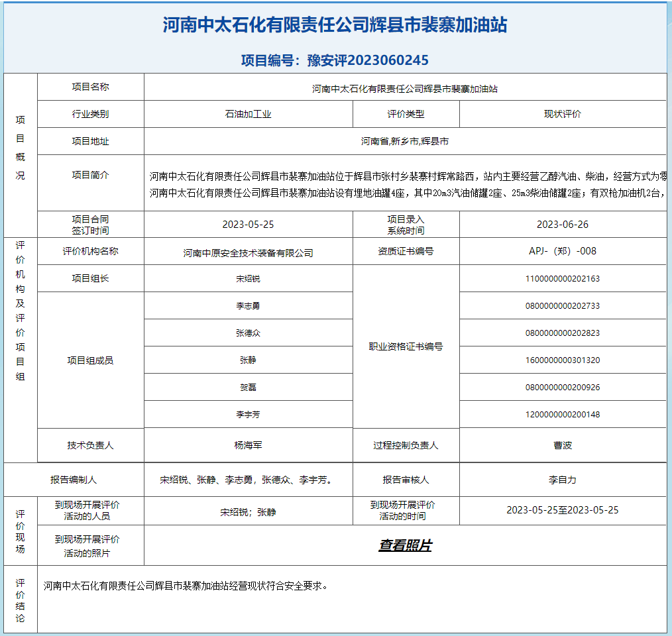672x636 pixels.
Task: Click contract date 2023-05-25 cell
Action: 248,224
